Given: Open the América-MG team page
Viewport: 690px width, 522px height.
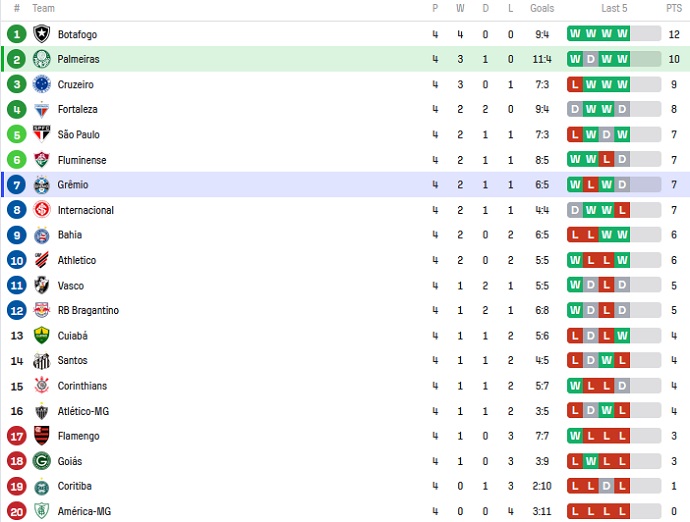Looking at the screenshot, I should tap(84, 511).
